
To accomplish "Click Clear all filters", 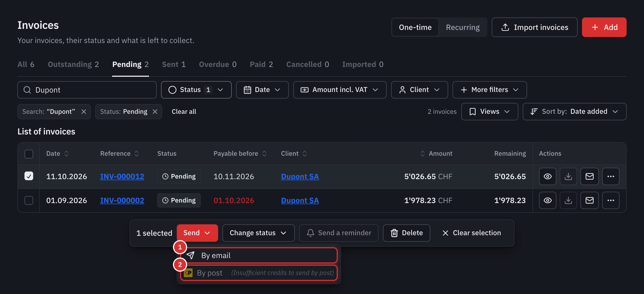I will pos(184,112).
